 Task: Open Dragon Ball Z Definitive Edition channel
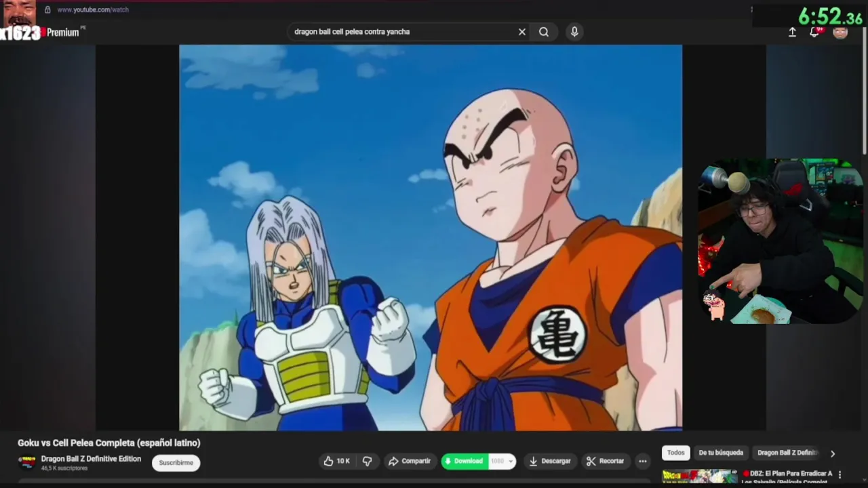[91, 459]
